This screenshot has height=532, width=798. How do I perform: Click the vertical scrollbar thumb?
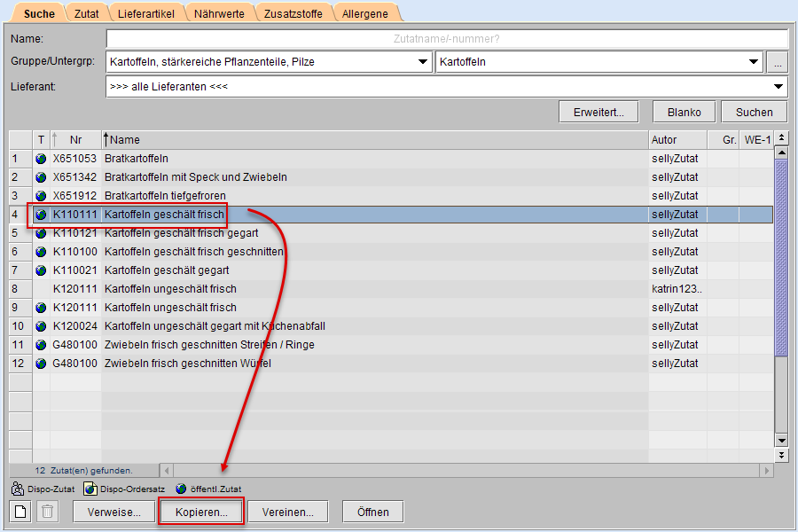[x=781, y=257]
